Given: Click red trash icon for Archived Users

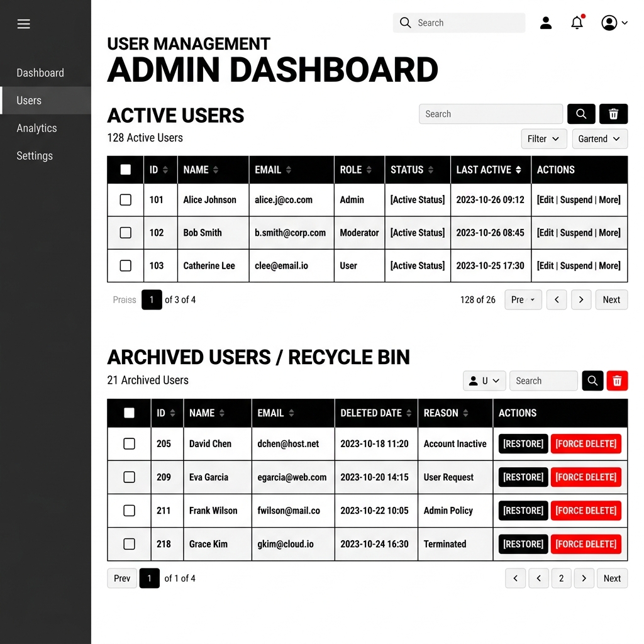Looking at the screenshot, I should point(617,380).
